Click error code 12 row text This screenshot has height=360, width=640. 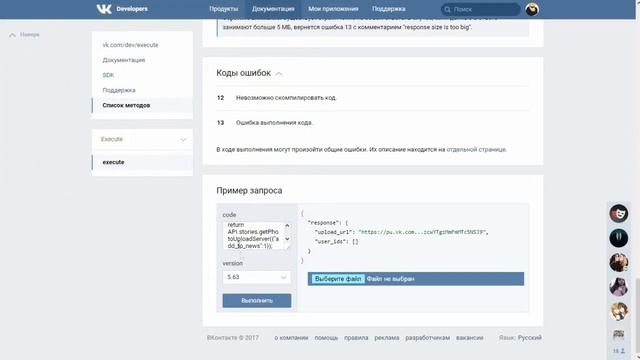[286, 98]
